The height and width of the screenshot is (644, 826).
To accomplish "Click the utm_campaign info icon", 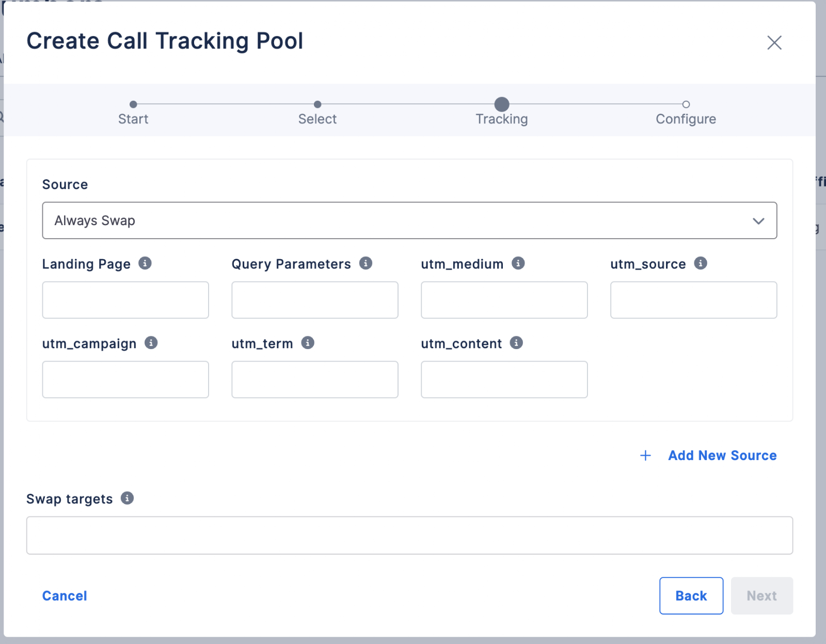I will 151,343.
